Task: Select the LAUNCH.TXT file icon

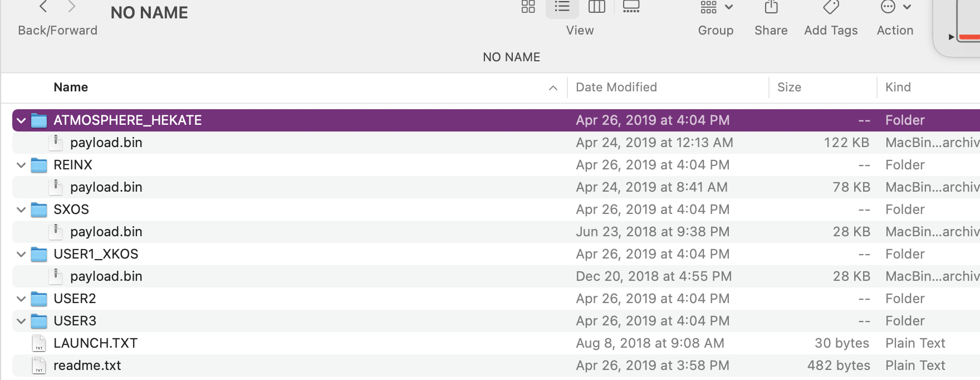Action: point(39,343)
